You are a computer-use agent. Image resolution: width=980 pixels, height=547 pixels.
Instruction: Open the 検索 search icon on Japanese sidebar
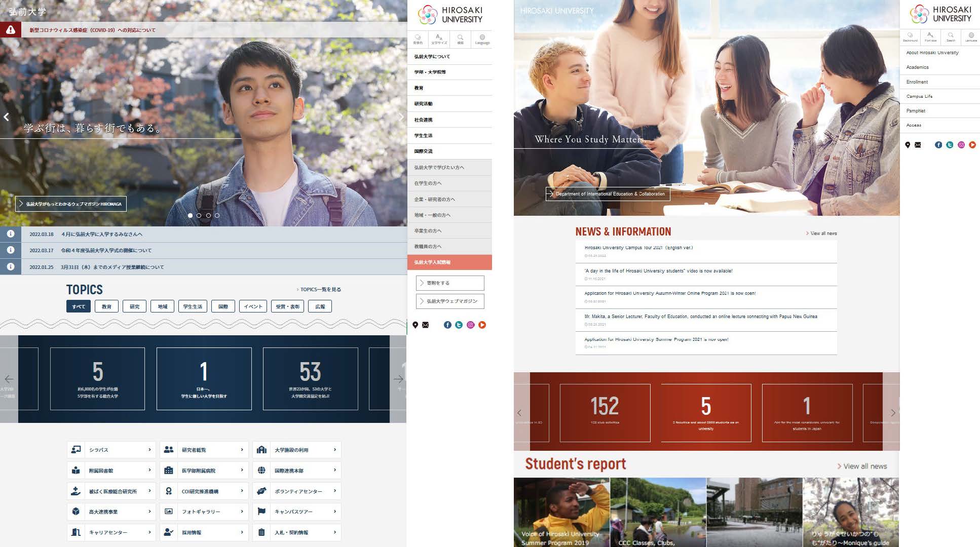coord(460,39)
